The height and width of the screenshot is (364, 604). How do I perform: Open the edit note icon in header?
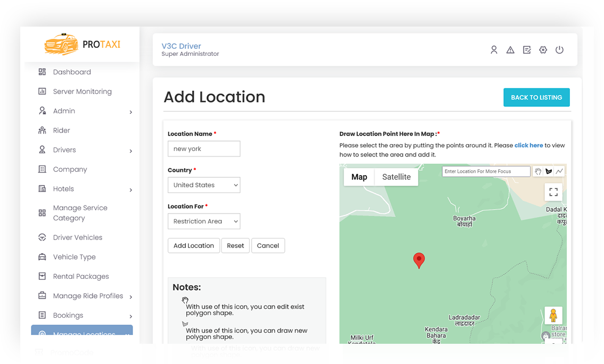(x=527, y=49)
